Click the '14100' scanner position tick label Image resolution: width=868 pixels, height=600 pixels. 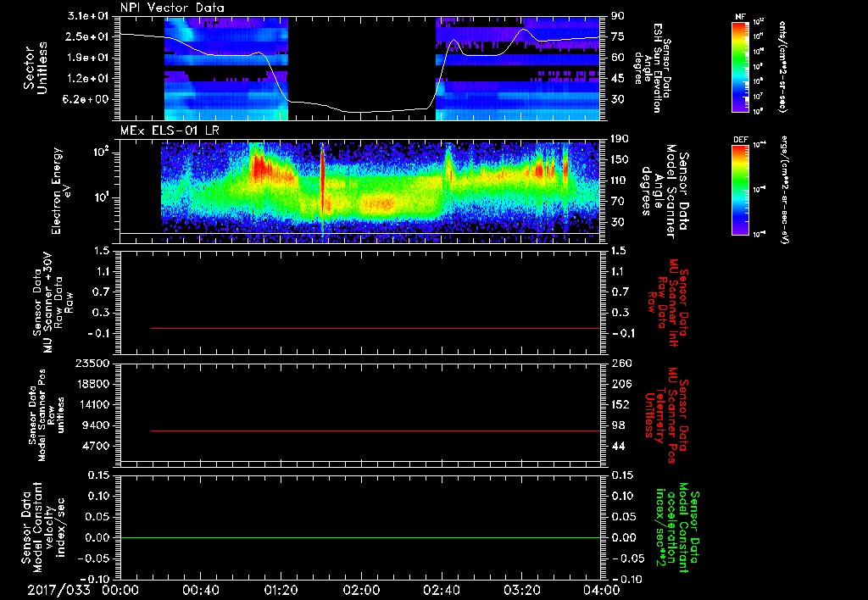tap(93, 404)
